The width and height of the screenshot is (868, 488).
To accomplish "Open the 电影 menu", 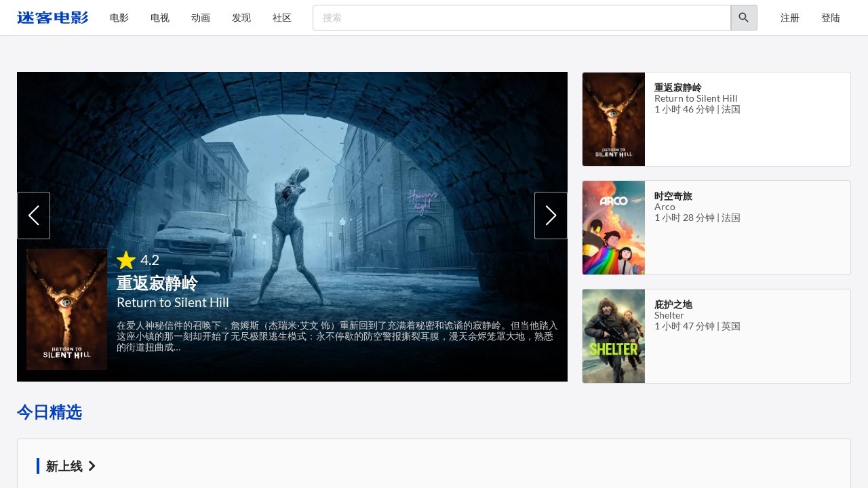I will point(119,18).
